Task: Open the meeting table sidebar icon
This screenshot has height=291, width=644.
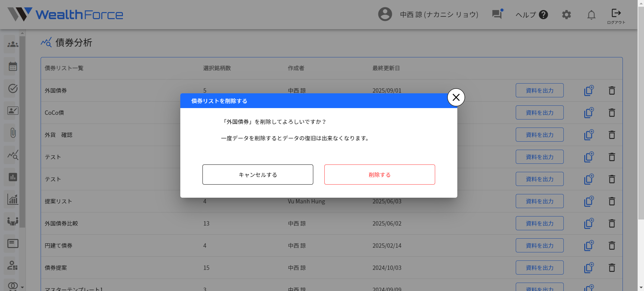Action: [13, 221]
